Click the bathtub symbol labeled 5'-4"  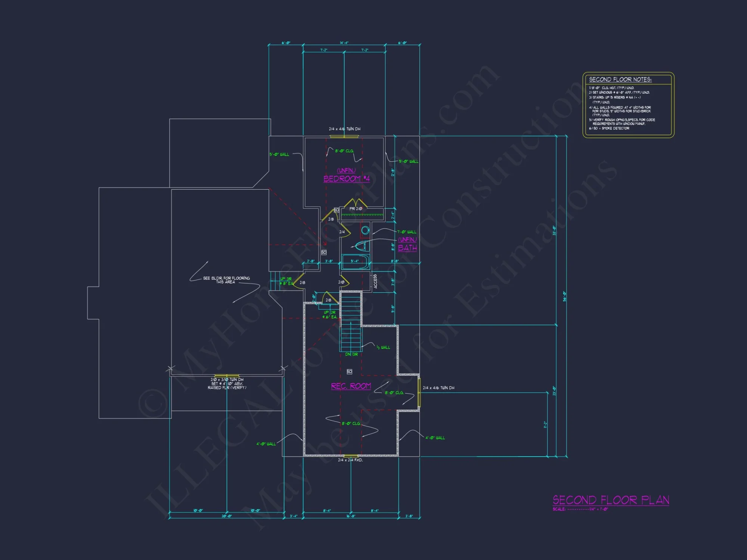355,261
